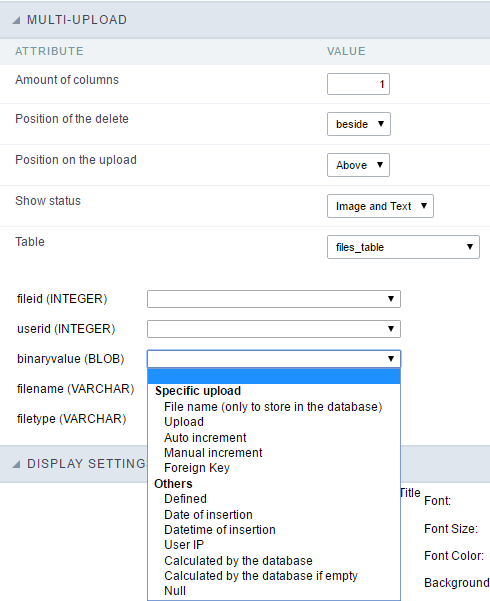Click the Table label
The height and width of the screenshot is (601, 490).
[x=30, y=242]
